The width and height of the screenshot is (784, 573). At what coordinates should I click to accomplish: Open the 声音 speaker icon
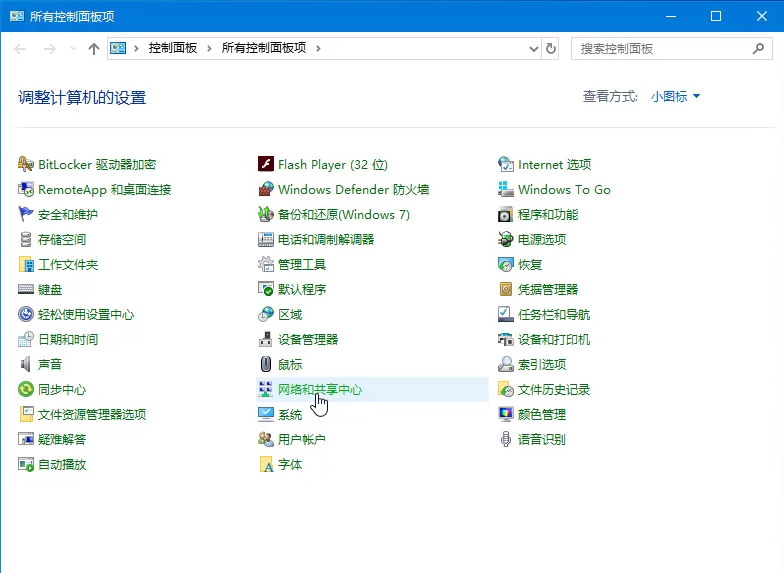26,364
